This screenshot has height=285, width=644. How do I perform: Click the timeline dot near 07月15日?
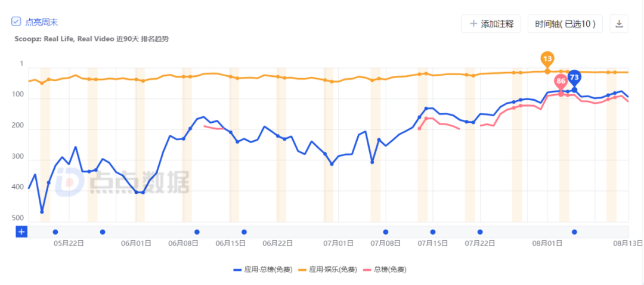[x=433, y=232]
